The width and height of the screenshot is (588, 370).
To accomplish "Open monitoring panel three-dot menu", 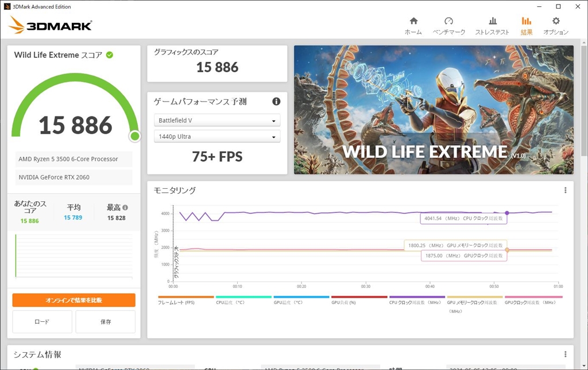I will point(566,190).
